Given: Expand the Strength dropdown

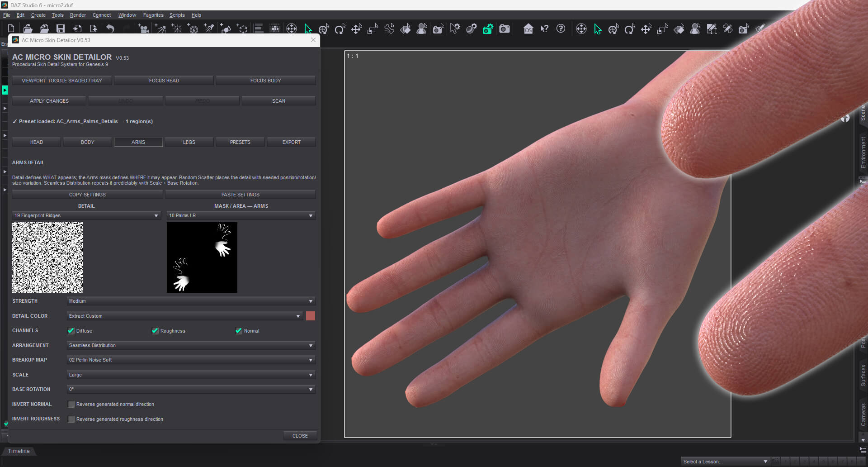Looking at the screenshot, I should point(191,301).
